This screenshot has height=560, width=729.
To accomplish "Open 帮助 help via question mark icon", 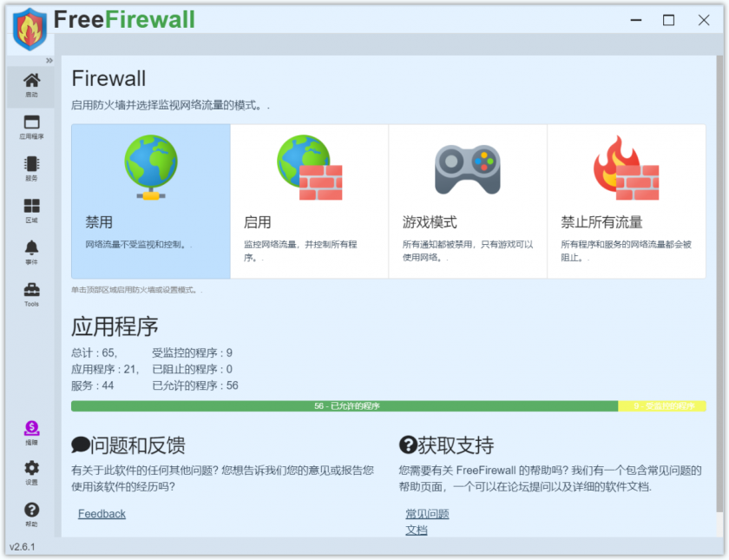I will click(x=31, y=510).
